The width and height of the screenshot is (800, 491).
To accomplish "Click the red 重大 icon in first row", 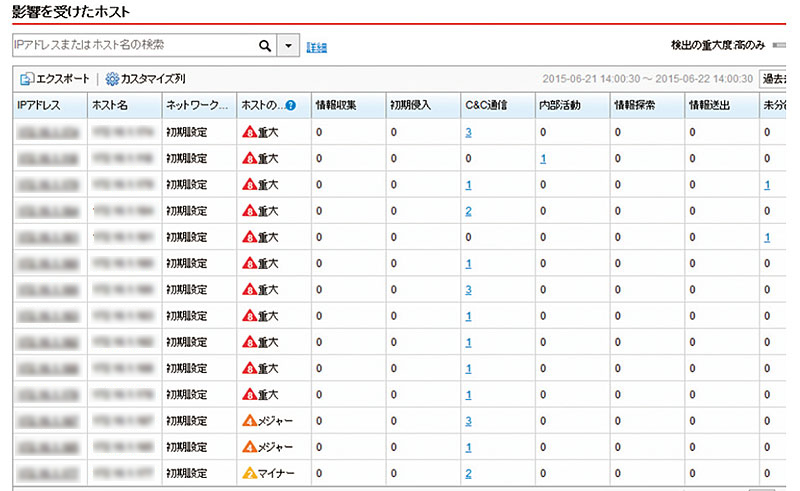I will (250, 132).
